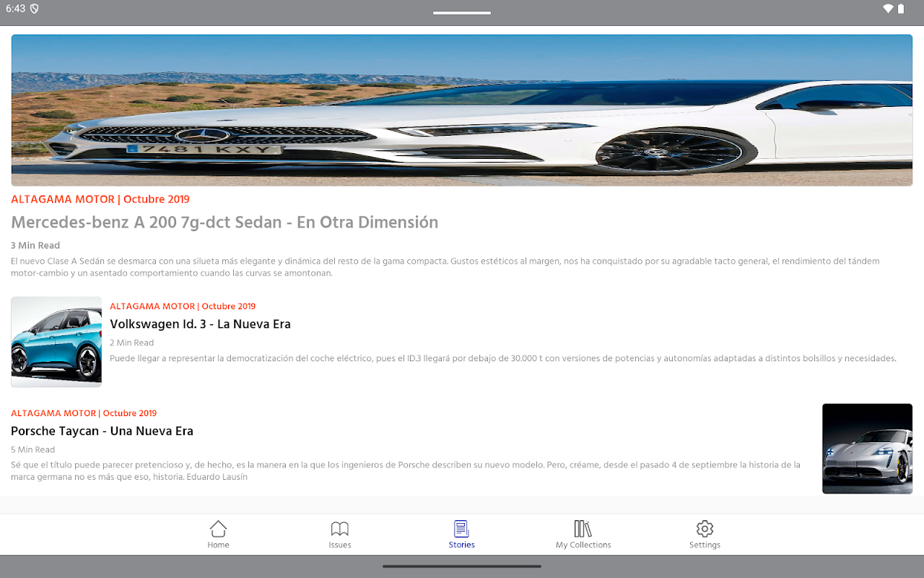
Task: Switch to the Settings tab label
Action: tap(705, 545)
